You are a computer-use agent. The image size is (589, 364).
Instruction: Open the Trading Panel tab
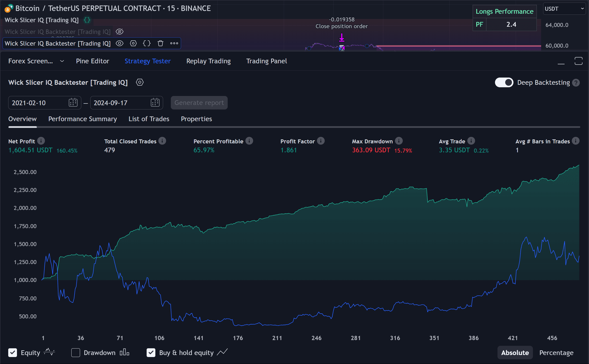[x=267, y=61]
